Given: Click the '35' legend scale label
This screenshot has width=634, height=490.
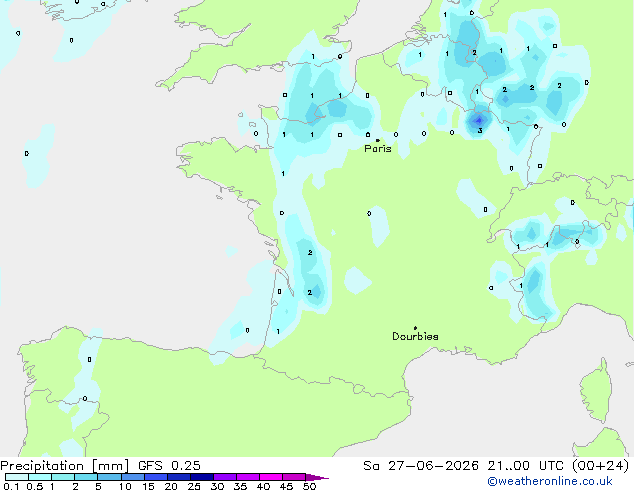Looking at the screenshot, I should [x=240, y=486].
